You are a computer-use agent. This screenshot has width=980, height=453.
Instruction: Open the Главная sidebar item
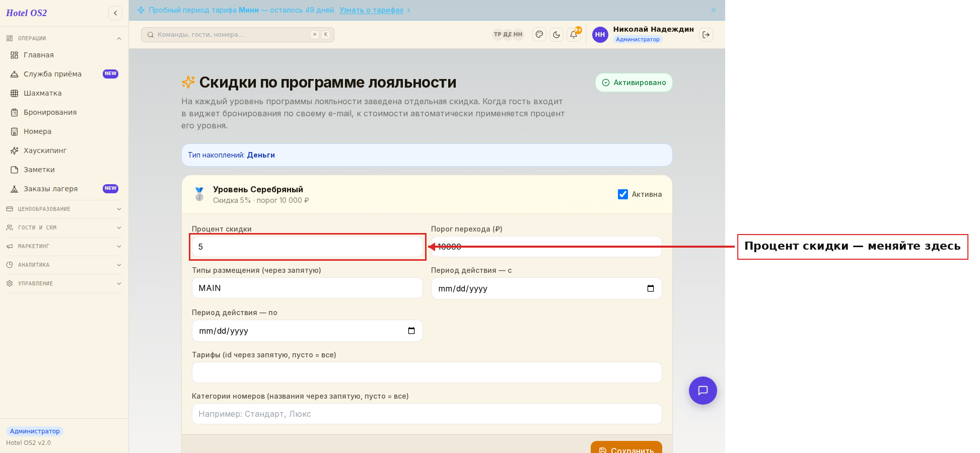64,55
